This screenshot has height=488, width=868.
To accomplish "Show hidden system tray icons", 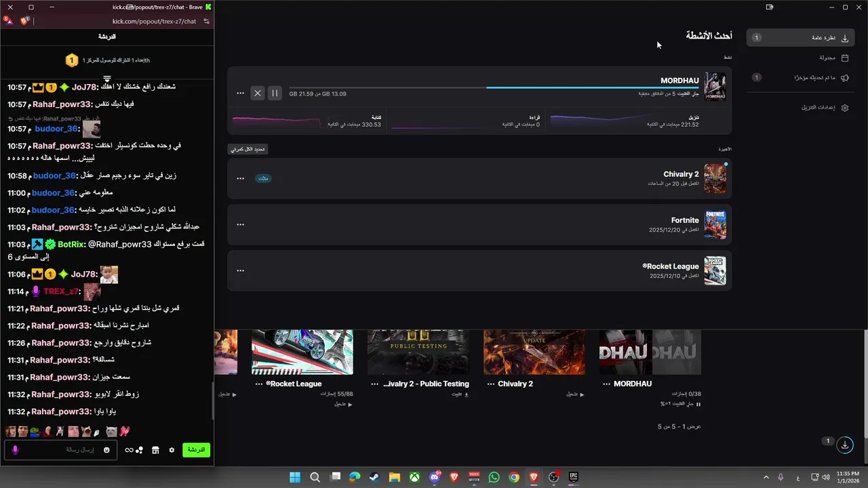I will tap(766, 477).
